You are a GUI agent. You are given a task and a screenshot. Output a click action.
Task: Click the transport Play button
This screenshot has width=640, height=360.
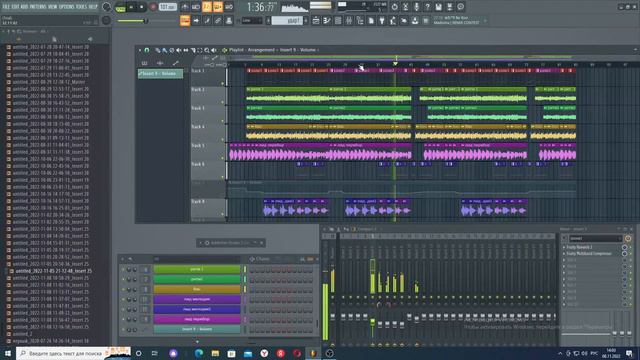pyautogui.click(x=131, y=7)
